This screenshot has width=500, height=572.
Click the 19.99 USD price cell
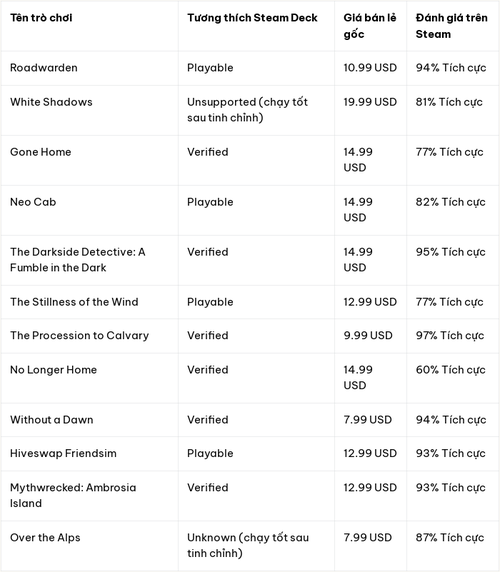(x=370, y=102)
